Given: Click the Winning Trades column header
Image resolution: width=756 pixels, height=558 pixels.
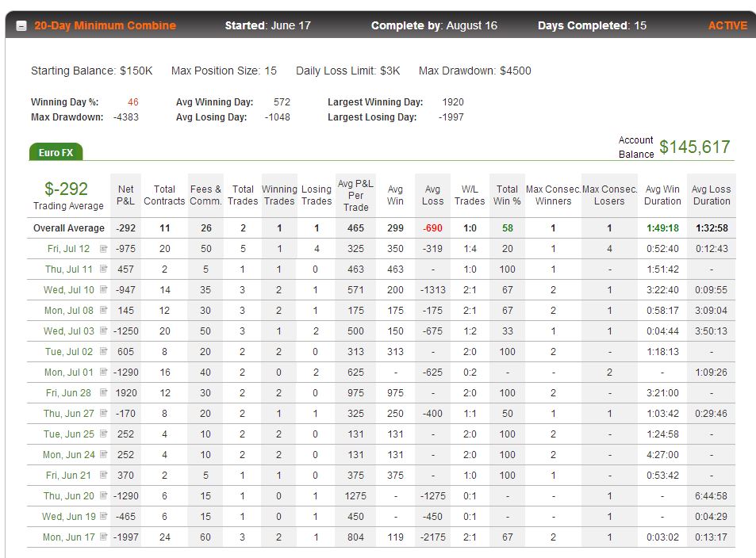Looking at the screenshot, I should [279, 195].
